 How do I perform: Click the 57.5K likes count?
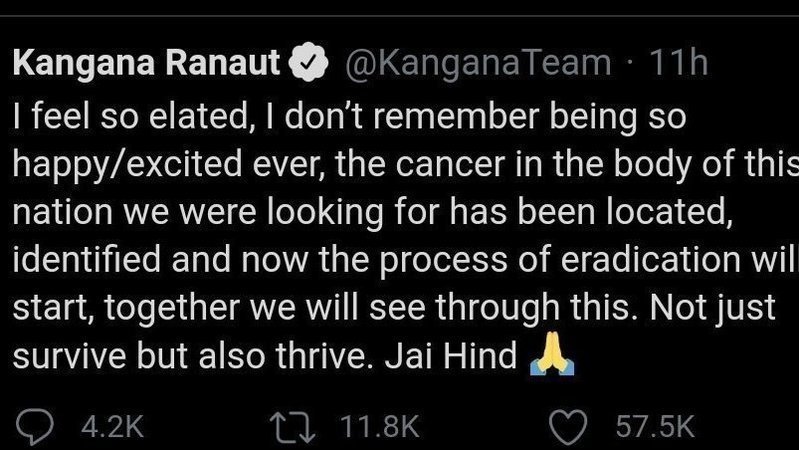coord(655,426)
